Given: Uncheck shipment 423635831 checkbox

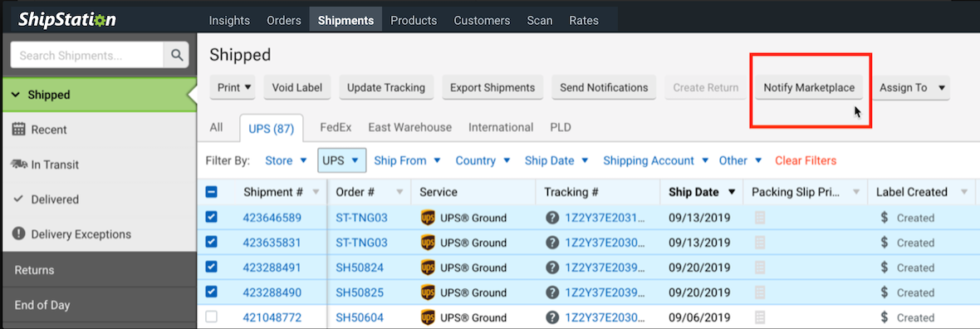Looking at the screenshot, I should [211, 242].
